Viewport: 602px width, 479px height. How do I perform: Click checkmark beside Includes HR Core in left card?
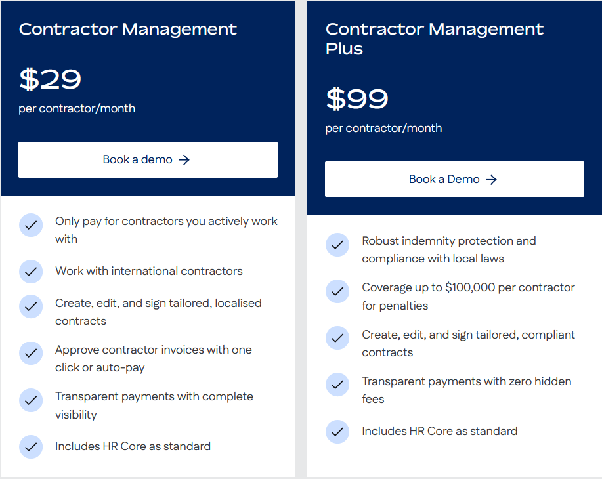(31, 447)
